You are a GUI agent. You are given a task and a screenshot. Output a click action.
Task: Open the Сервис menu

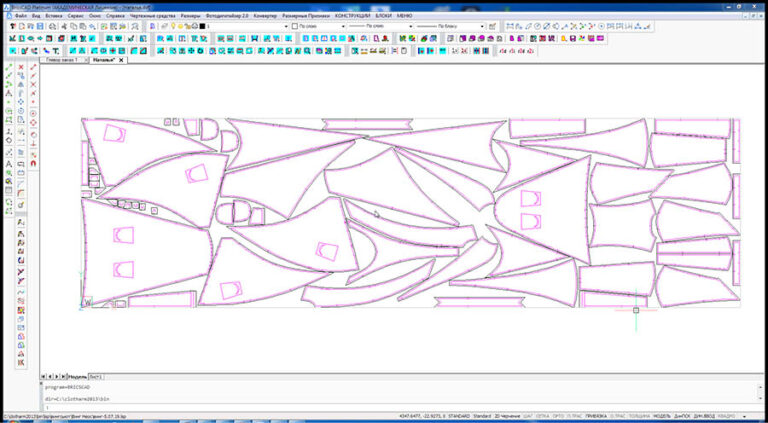76,16
